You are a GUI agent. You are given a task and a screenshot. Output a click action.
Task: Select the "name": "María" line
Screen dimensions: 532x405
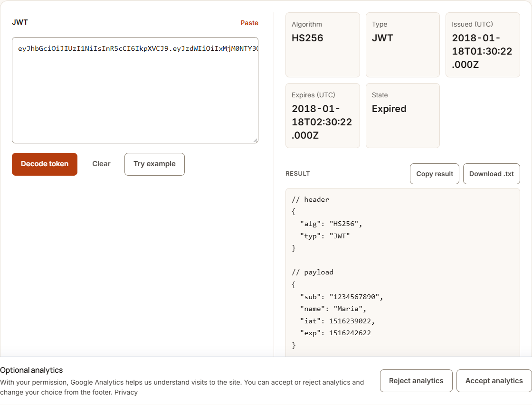tap(333, 309)
